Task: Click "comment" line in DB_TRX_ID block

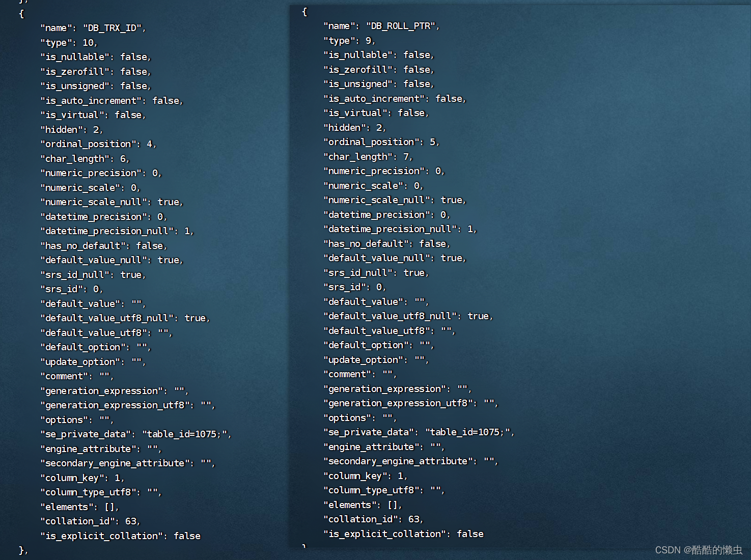Action: (x=77, y=376)
